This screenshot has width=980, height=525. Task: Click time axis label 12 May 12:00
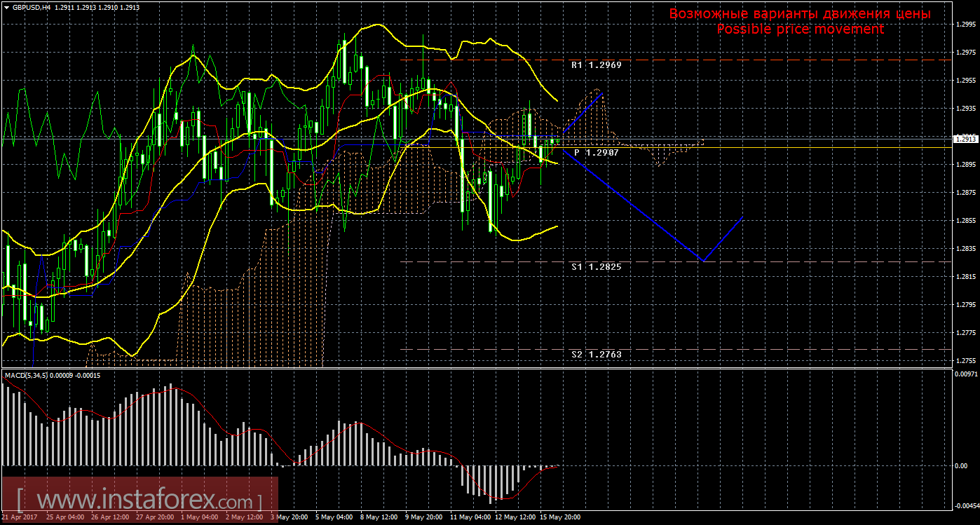[x=516, y=518]
